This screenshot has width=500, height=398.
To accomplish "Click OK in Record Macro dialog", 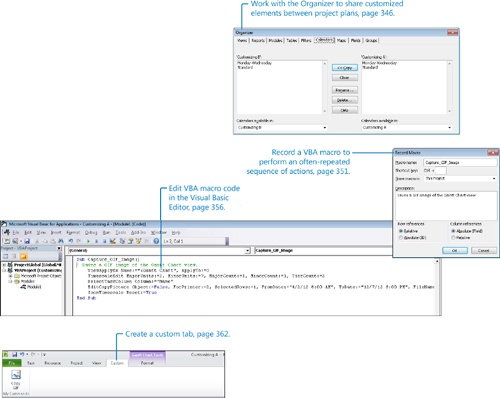I will (x=455, y=250).
